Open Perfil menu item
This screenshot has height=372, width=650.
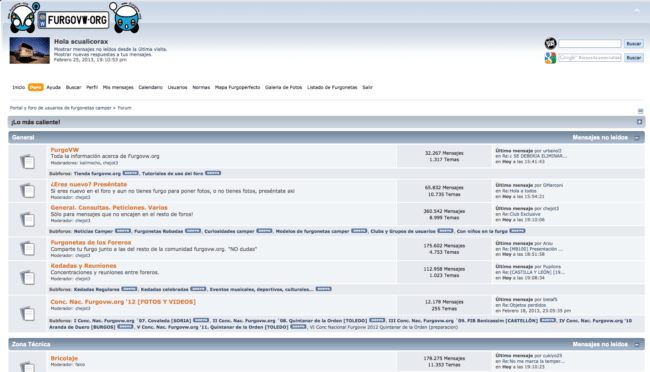[x=92, y=87]
